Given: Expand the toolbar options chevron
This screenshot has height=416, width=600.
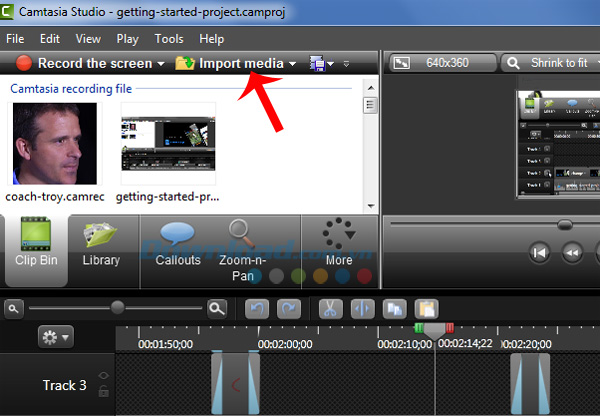Looking at the screenshot, I should pyautogui.click(x=346, y=64).
